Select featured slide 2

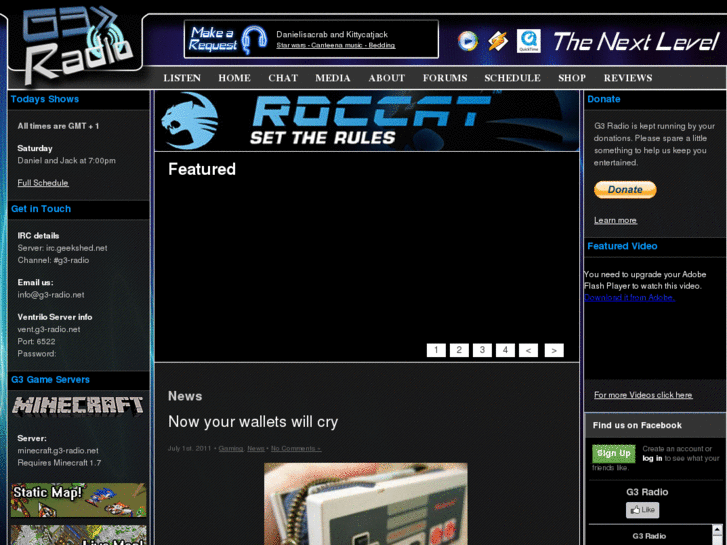click(459, 350)
